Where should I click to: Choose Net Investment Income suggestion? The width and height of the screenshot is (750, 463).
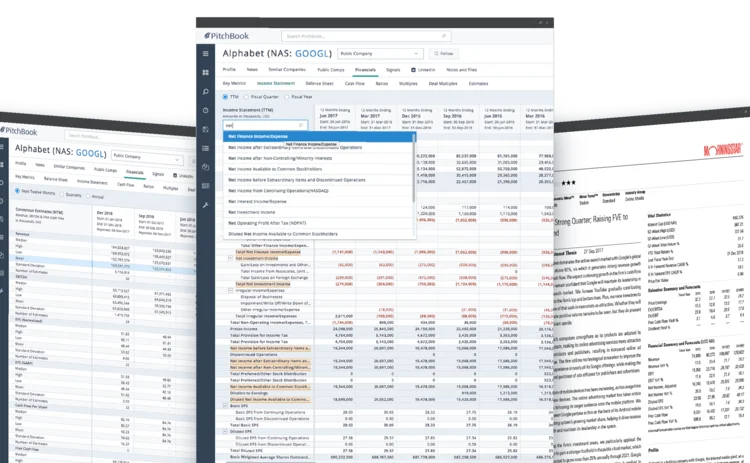(318, 212)
